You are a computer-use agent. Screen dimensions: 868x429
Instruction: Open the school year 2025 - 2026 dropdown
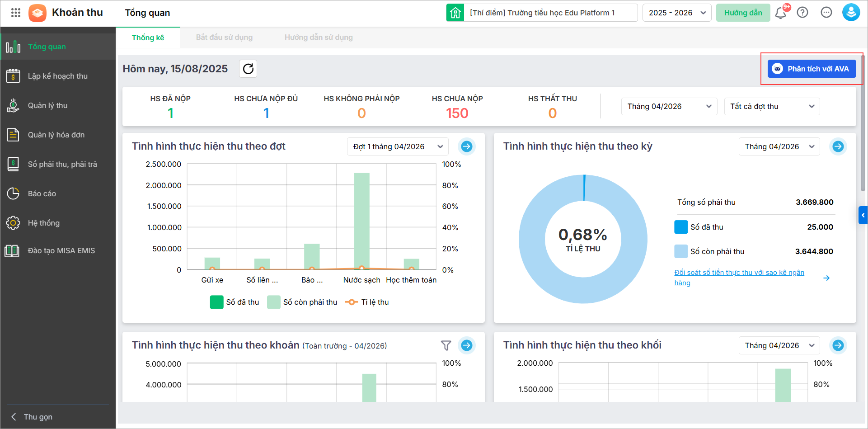click(677, 13)
